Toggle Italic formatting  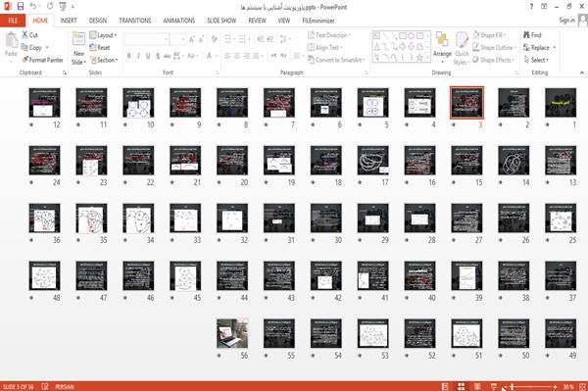(x=138, y=56)
